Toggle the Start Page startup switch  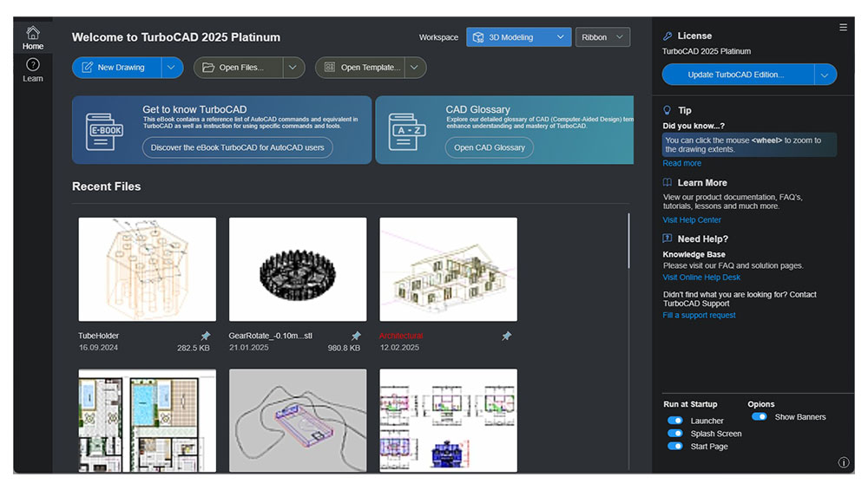tap(674, 446)
